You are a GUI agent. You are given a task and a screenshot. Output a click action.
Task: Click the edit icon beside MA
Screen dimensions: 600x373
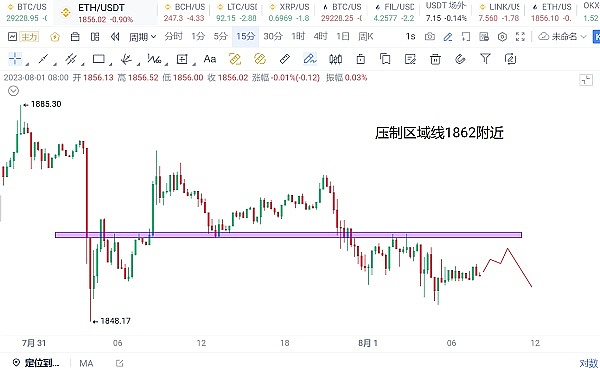(x=119, y=363)
